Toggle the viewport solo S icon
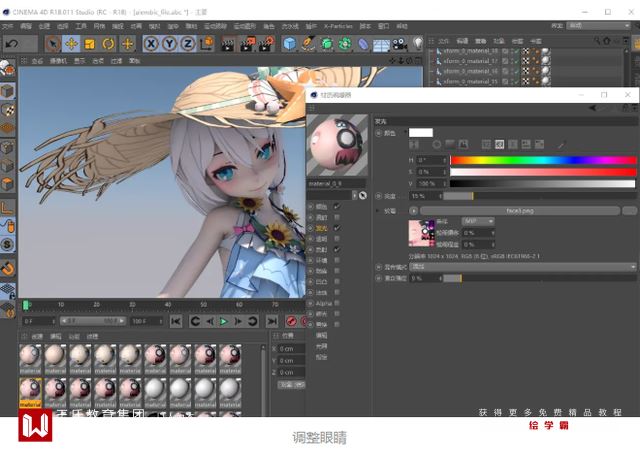Screen dimensions: 640x455 pyautogui.click(x=8, y=244)
